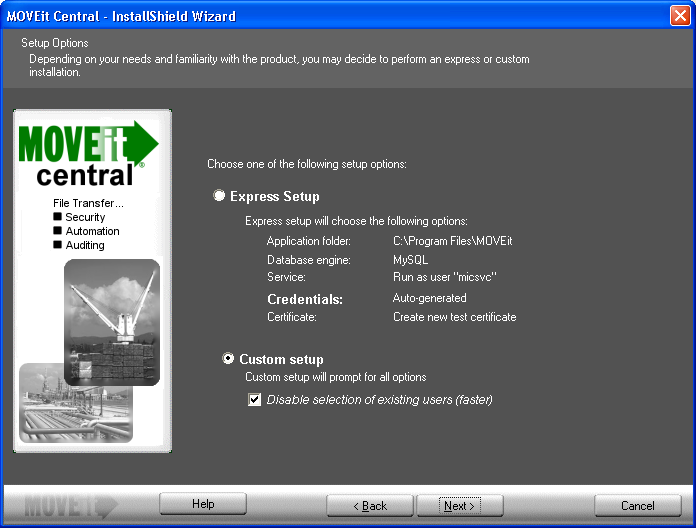Click 'Express setup will choose the following options' text
This screenshot has height=528, width=696.
coord(356,221)
